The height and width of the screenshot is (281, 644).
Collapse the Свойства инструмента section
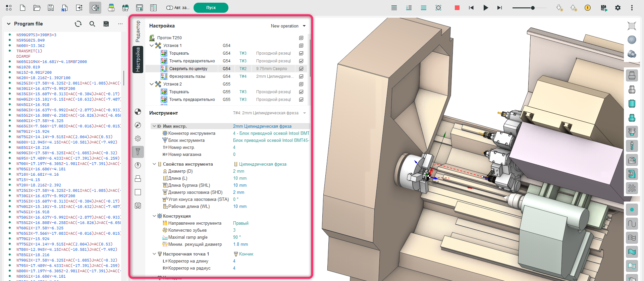pos(154,164)
